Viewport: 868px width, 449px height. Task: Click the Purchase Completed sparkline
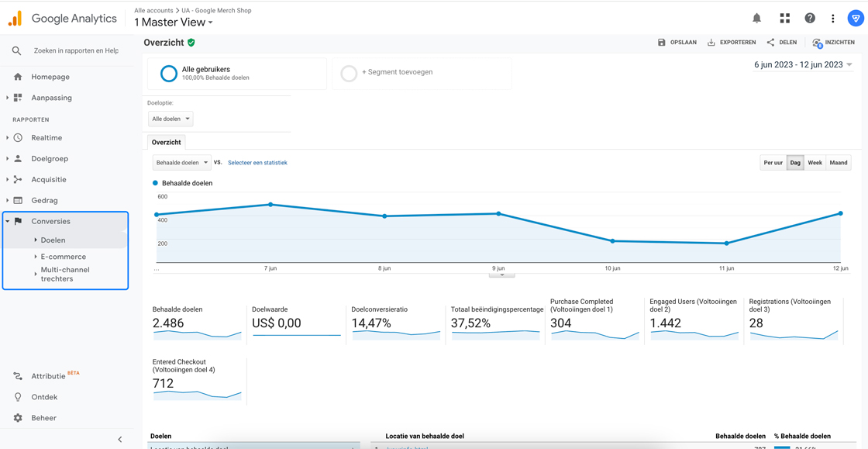click(595, 335)
